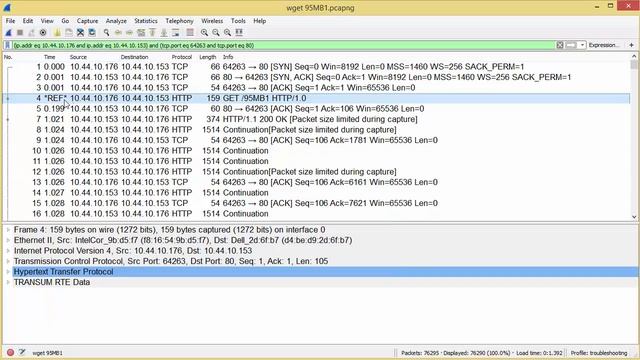
Task: Open the Statistics menu
Action: (x=146, y=21)
